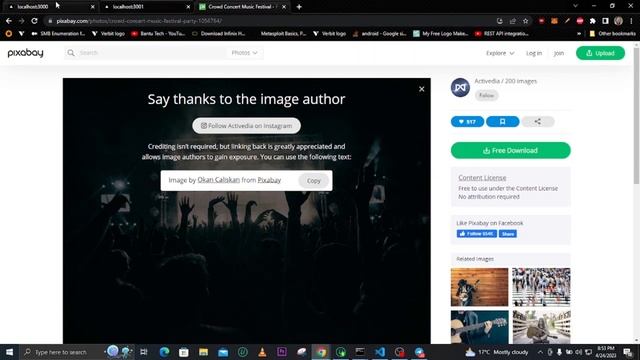Image resolution: width=640 pixels, height=360 pixels.
Task: Open Visual Studio Code from taskbar
Action: click(380, 352)
